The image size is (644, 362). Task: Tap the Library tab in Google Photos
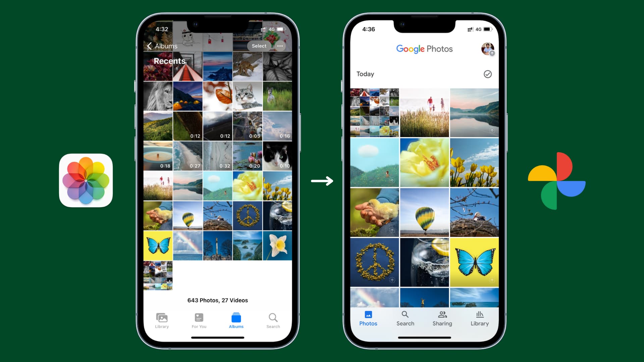pos(479,318)
